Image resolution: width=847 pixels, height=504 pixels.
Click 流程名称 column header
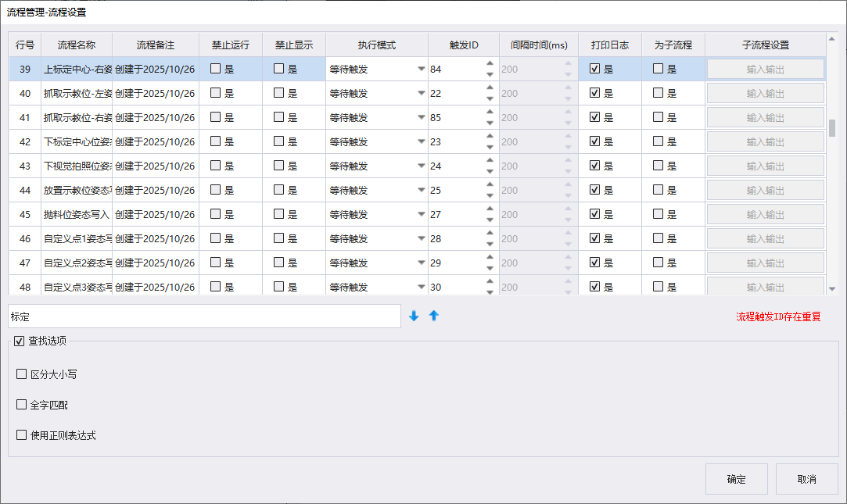click(77, 45)
